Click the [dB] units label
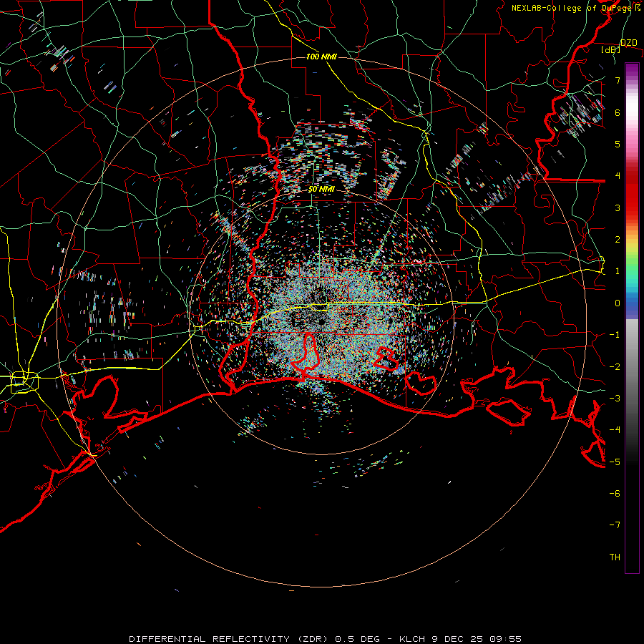644x644 pixels. [x=611, y=50]
